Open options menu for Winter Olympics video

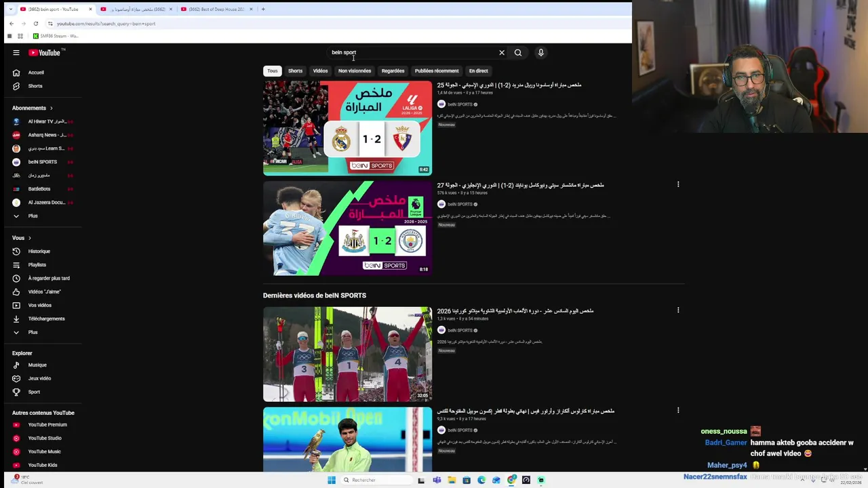(678, 310)
